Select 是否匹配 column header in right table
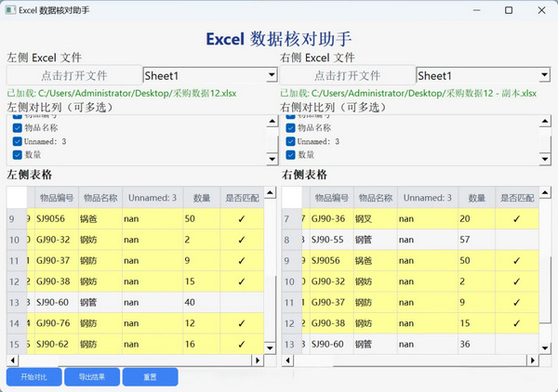This screenshot has height=392, width=558. point(517,198)
